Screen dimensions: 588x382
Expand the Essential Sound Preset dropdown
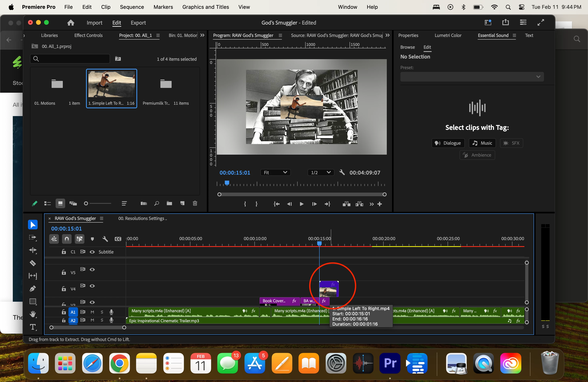[x=472, y=77]
